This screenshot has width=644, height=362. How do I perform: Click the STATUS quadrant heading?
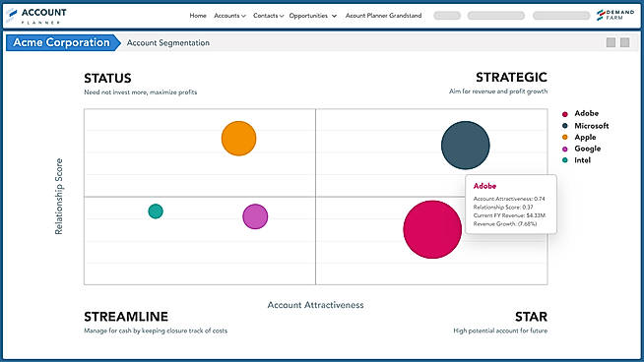click(107, 78)
